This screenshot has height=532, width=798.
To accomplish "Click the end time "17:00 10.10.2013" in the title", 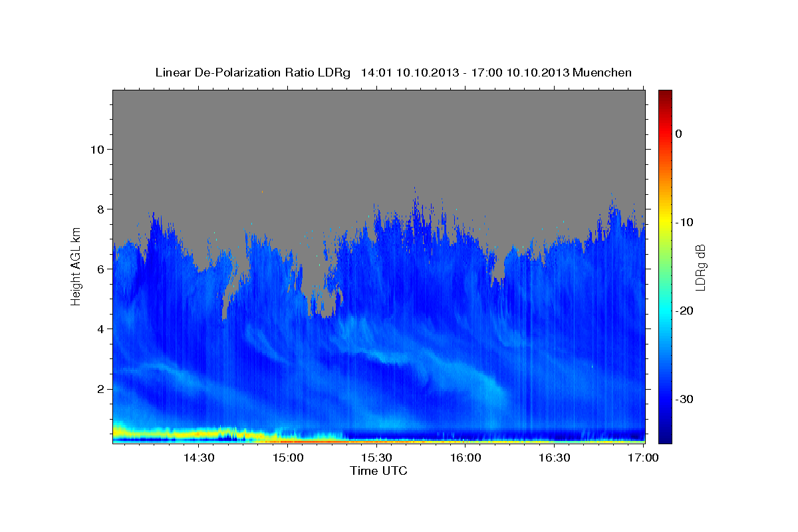I will [x=520, y=72].
